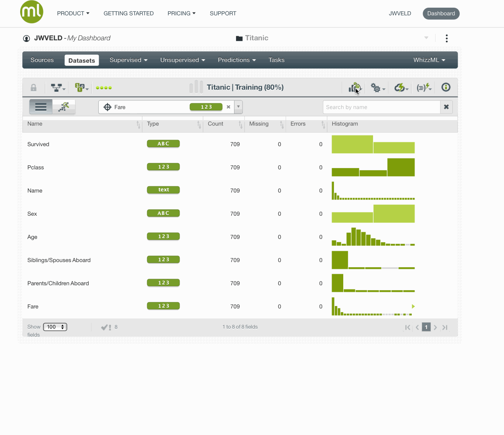Screen dimensions: 504x435
Task: Open the refresh lightning actions menu
Action: point(401,87)
